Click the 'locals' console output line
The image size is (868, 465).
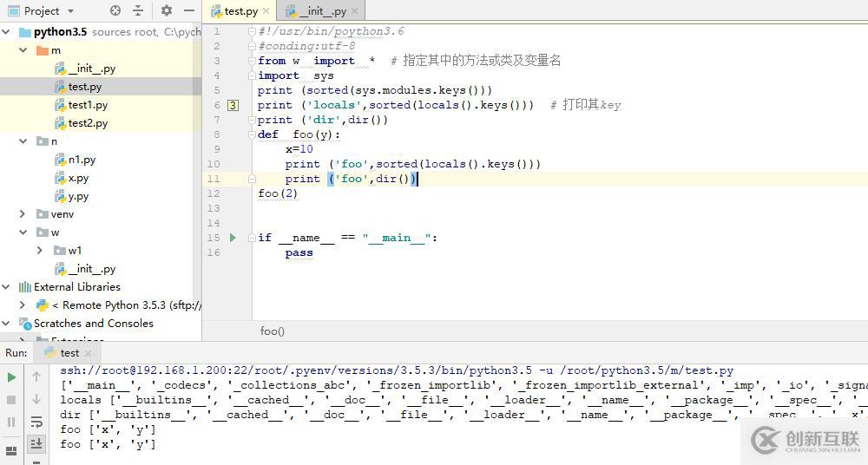[x=464, y=400]
